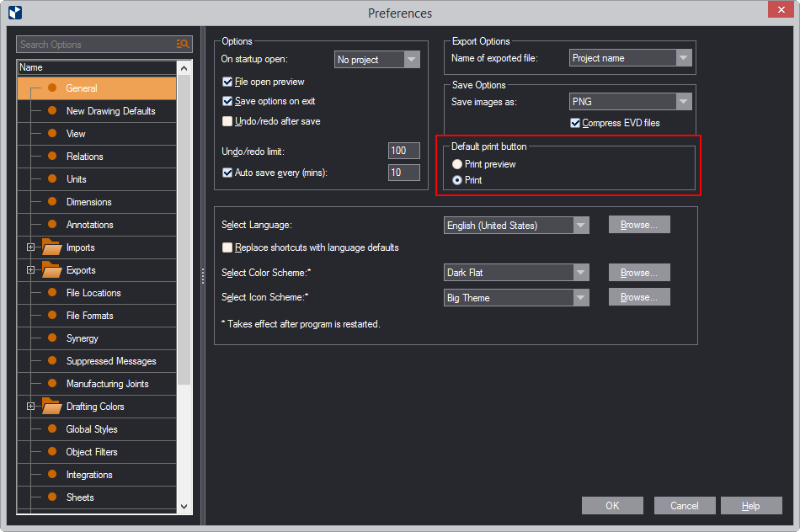The image size is (800, 532).
Task: Click the application logo in the title bar
Action: coord(14,13)
